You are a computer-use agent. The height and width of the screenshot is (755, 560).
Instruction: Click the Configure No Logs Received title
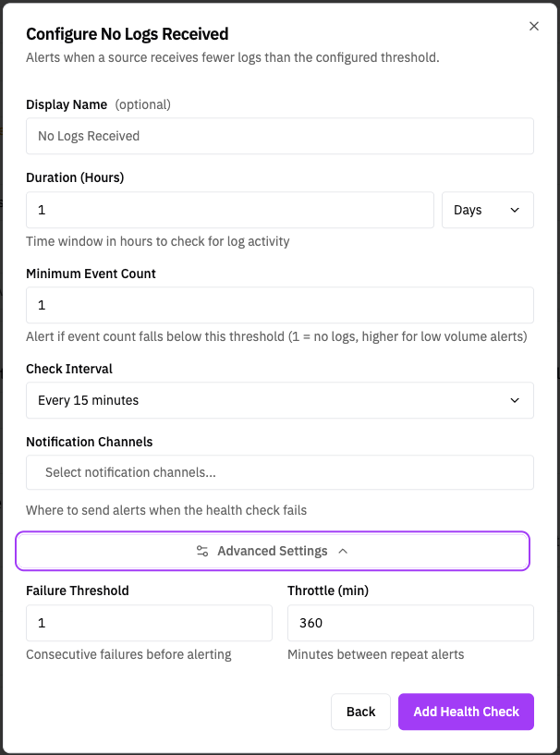pos(127,33)
